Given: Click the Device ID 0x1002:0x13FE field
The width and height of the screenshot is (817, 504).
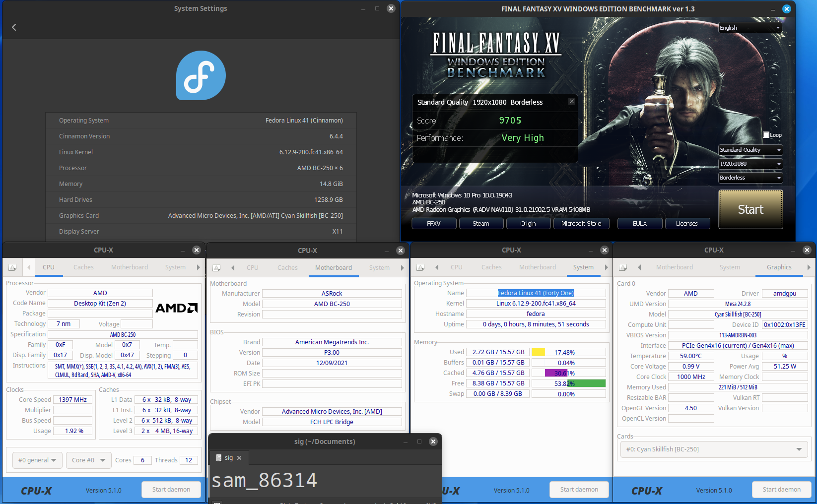Looking at the screenshot, I should point(785,325).
